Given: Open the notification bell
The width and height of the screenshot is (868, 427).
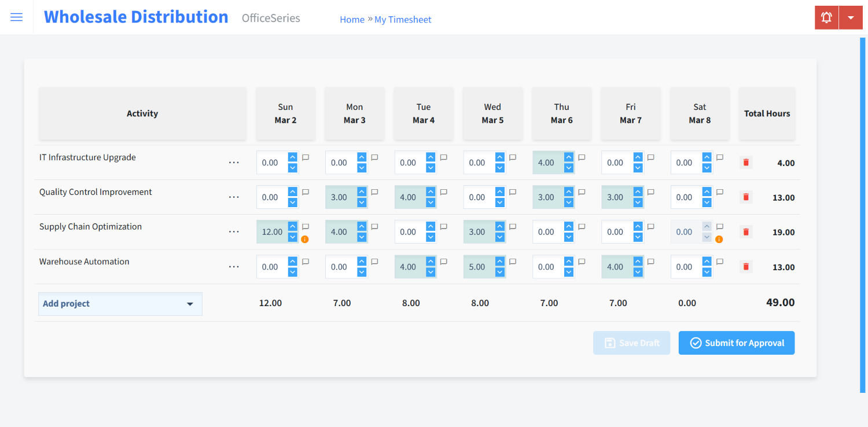Looking at the screenshot, I should point(826,17).
